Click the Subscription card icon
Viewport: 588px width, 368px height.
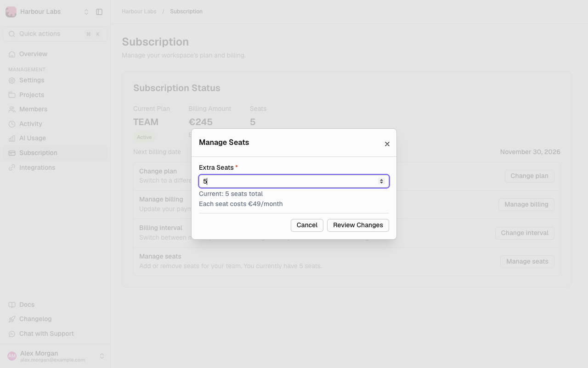(12, 153)
